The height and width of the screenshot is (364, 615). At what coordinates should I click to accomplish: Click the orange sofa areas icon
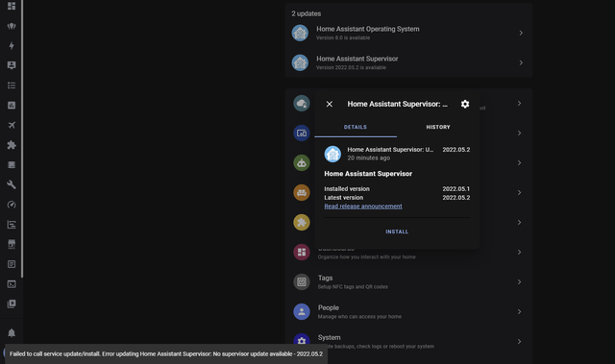click(302, 193)
